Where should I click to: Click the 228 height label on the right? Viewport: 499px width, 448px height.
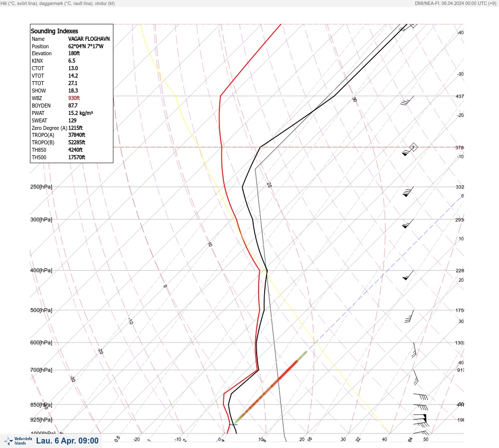point(460,271)
